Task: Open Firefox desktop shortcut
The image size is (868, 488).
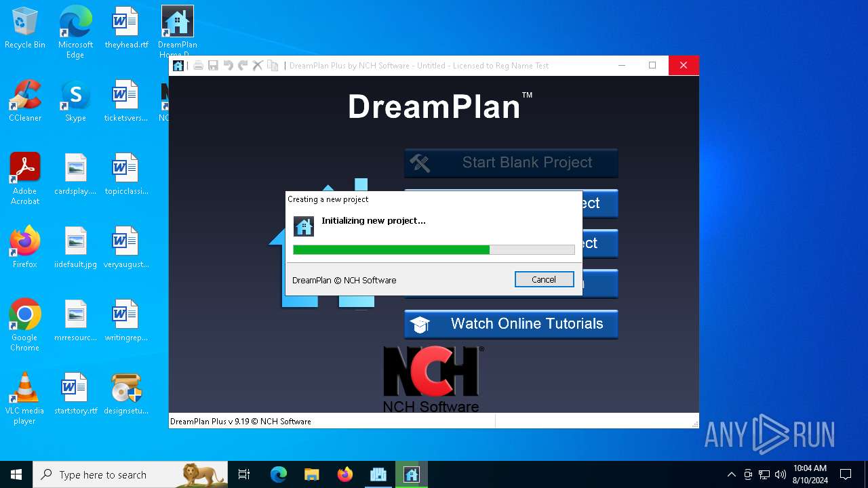Action: (x=25, y=248)
